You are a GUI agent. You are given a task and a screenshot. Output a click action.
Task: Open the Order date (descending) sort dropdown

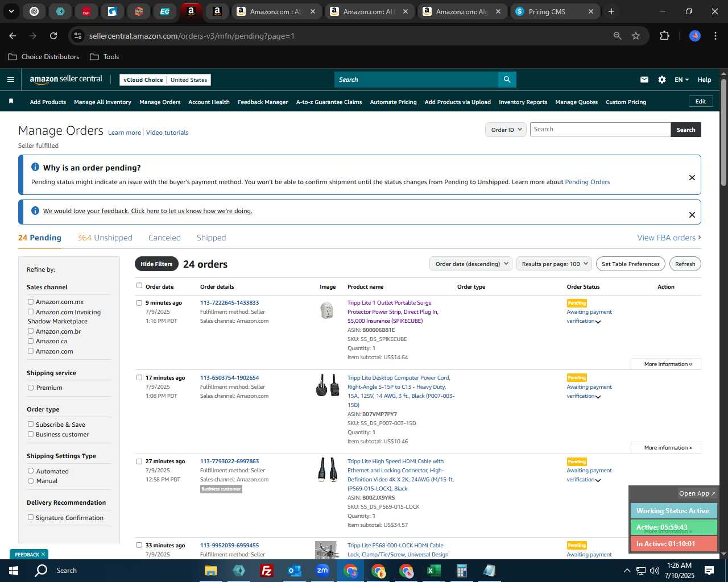click(x=471, y=264)
